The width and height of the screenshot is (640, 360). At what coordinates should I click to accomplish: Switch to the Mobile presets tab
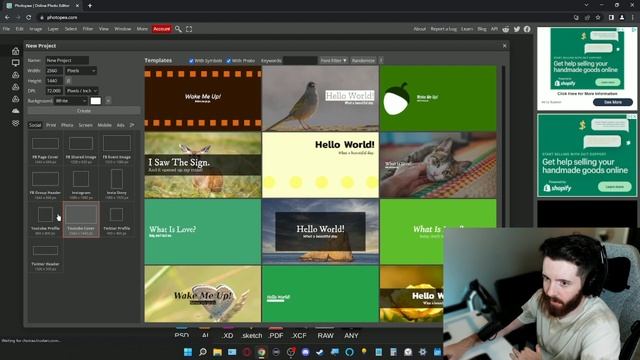pyautogui.click(x=104, y=125)
